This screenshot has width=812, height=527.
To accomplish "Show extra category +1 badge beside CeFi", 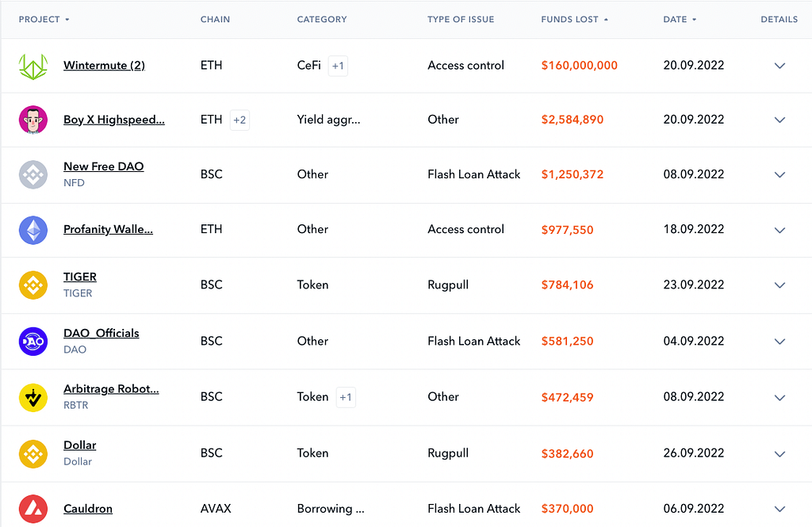I will (338, 66).
